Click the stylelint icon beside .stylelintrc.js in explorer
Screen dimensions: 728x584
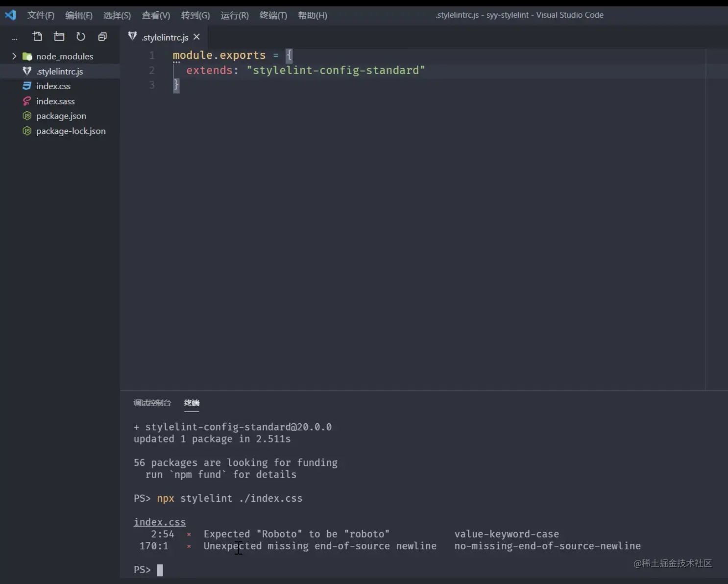(x=27, y=71)
